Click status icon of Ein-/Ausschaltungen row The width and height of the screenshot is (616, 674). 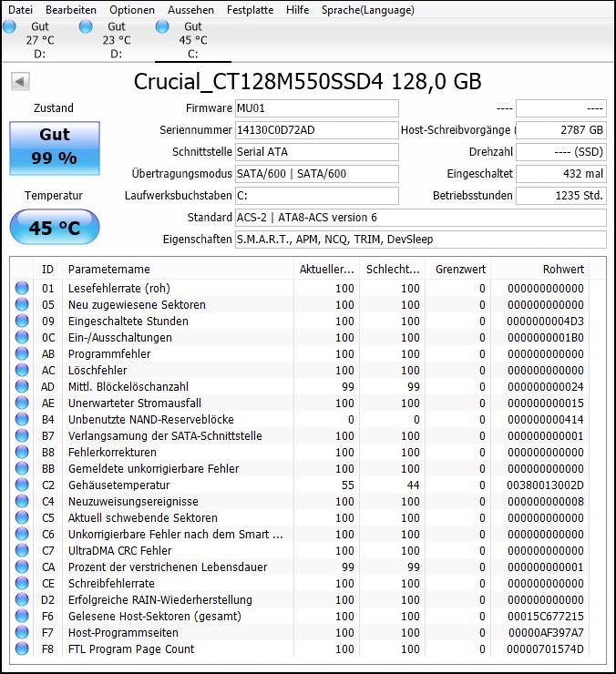22,337
